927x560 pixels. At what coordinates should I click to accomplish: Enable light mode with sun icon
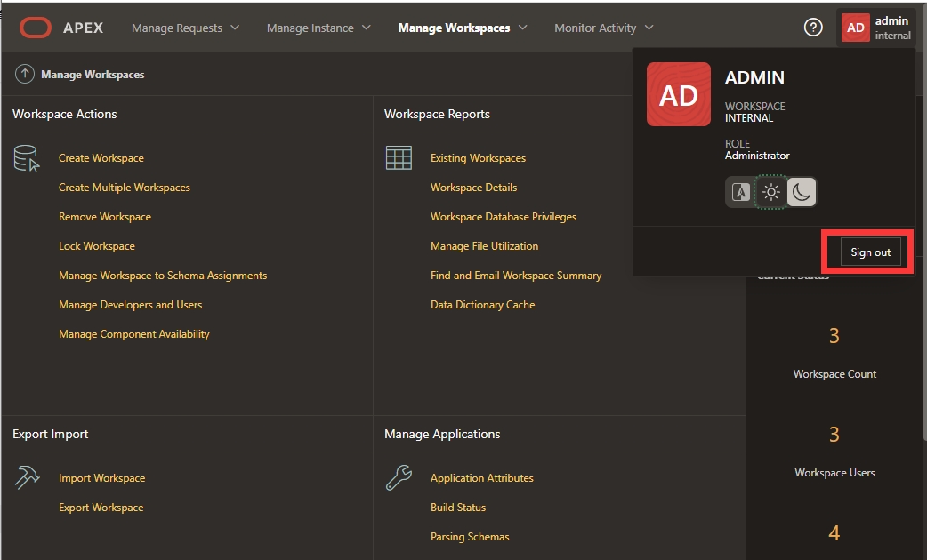[770, 192]
